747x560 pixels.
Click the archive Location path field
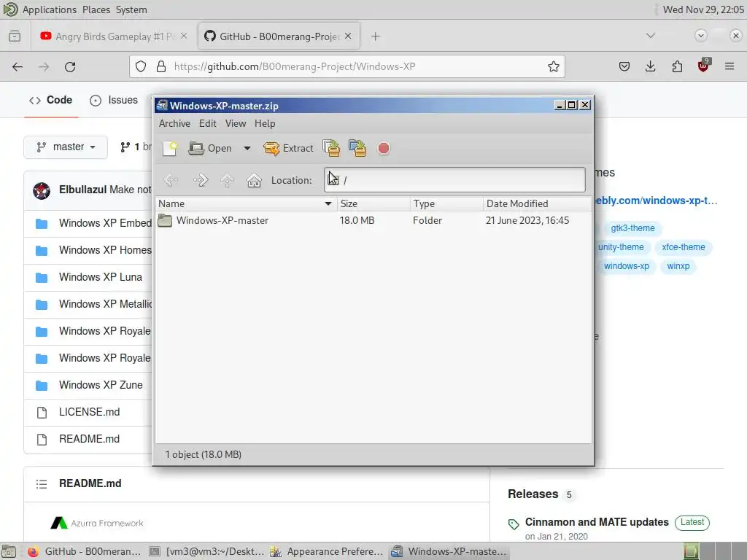tap(454, 180)
